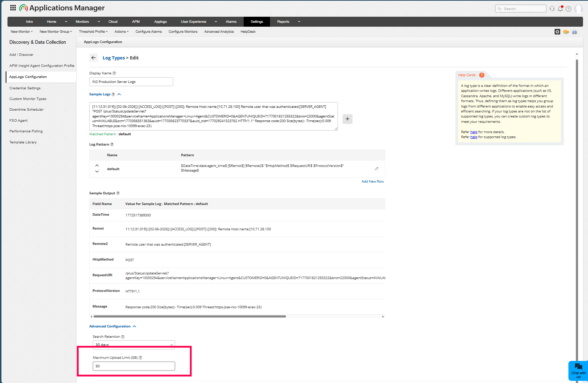Open the Chat with us widget

(578, 371)
